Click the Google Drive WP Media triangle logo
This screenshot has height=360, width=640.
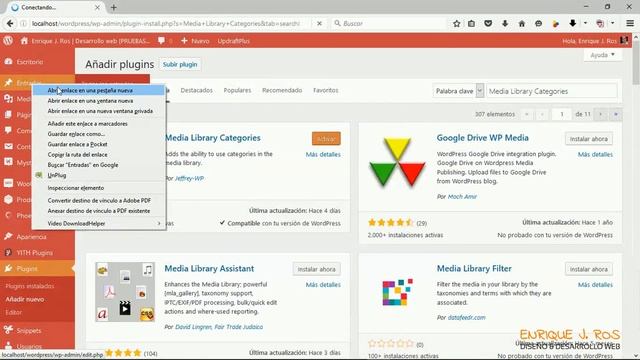pos(397,162)
